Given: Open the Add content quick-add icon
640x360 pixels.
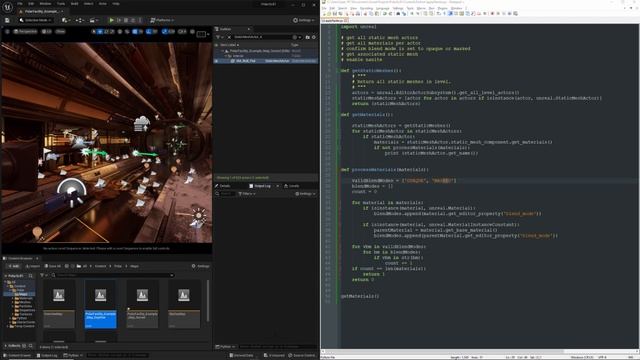Looking at the screenshot, I should coord(66,20).
